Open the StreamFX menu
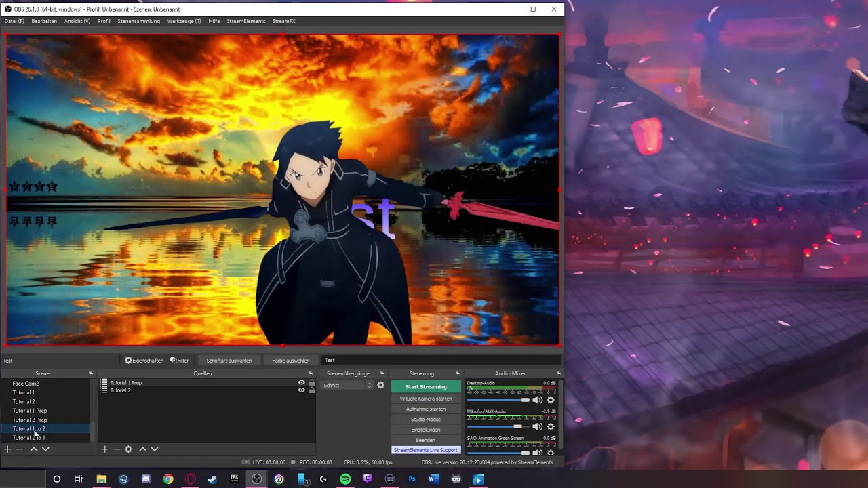 (x=284, y=21)
